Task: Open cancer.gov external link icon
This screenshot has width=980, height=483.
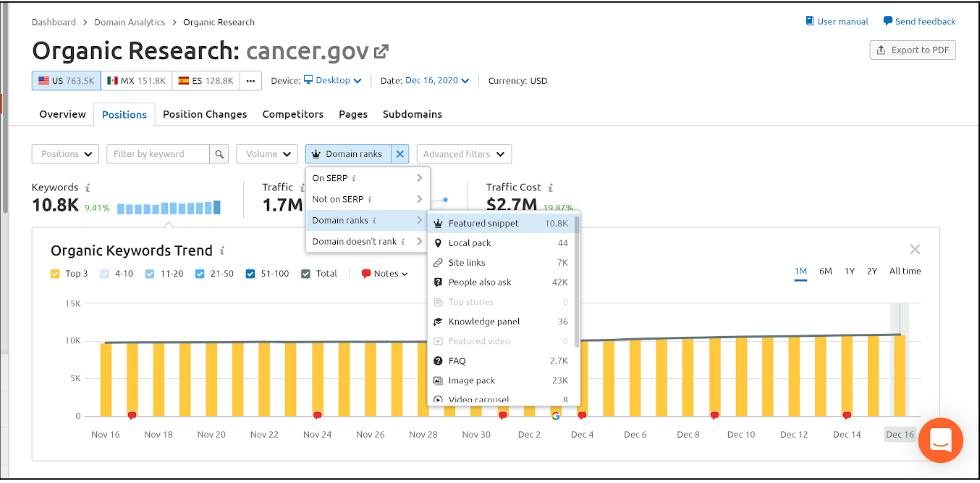Action: (x=381, y=51)
